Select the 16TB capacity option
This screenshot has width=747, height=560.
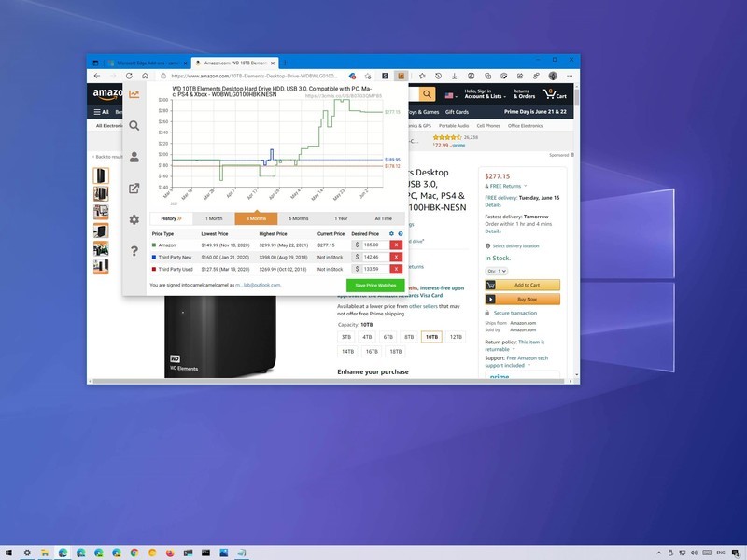(372, 352)
